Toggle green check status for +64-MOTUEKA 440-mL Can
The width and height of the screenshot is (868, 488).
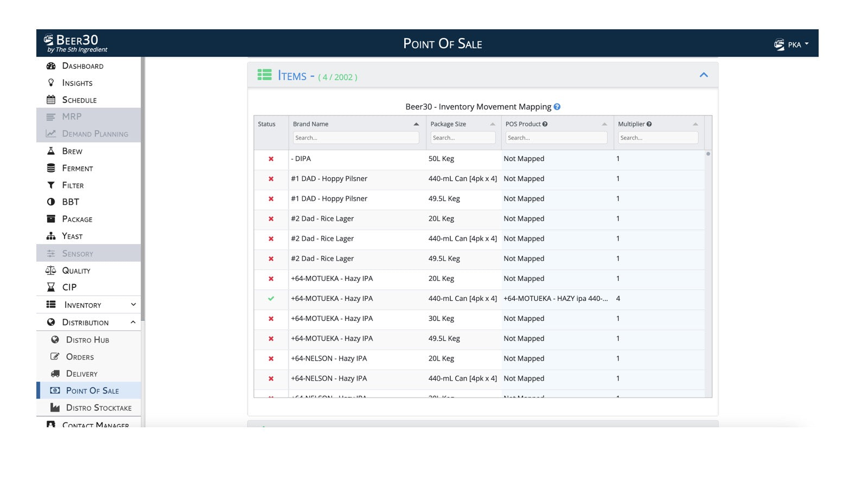[271, 299]
